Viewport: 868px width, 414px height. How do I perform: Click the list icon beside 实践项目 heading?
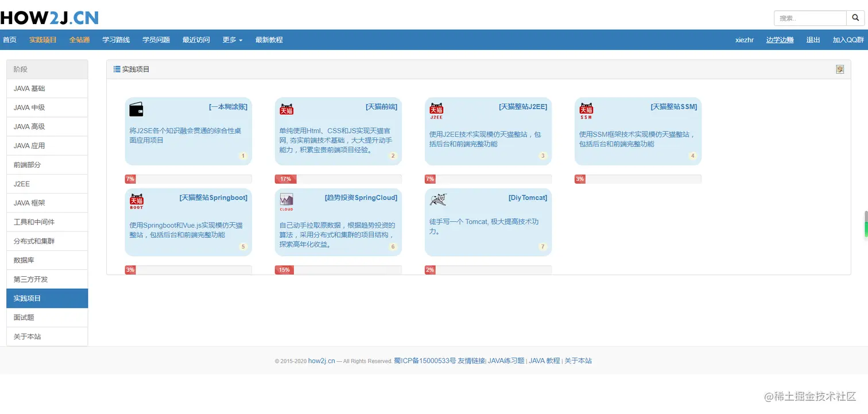117,69
